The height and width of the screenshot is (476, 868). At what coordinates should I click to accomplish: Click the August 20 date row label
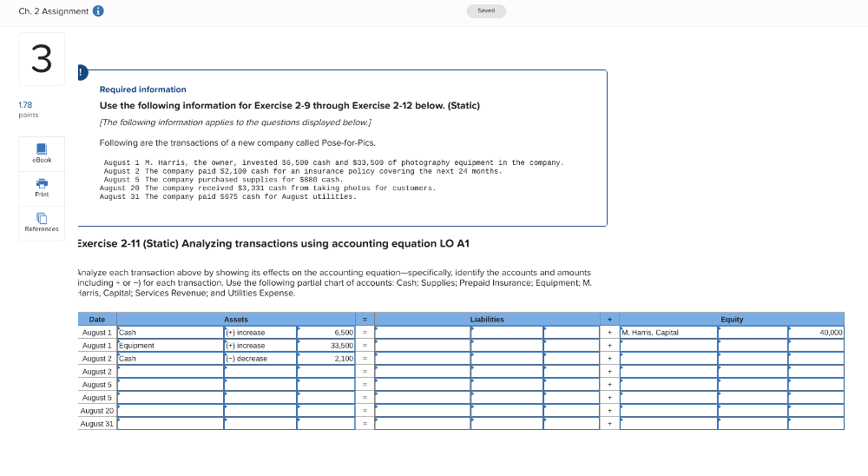click(97, 411)
